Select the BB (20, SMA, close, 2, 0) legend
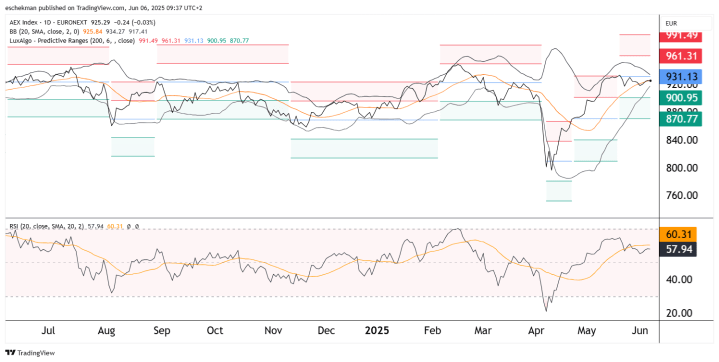The width and height of the screenshot is (719, 362). click(x=44, y=32)
